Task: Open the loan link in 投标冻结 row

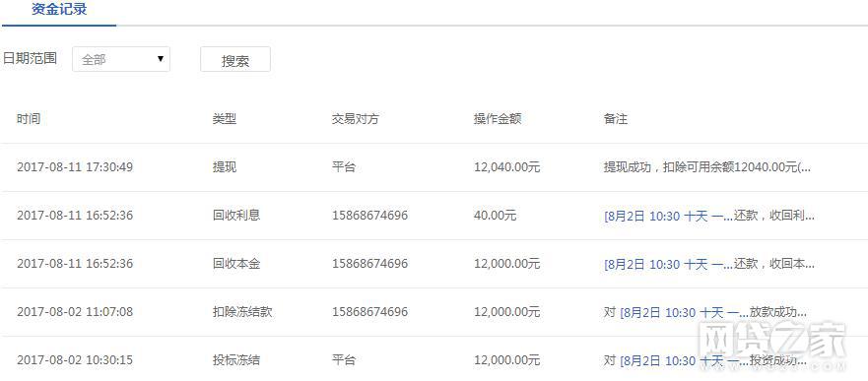Action: click(x=684, y=360)
